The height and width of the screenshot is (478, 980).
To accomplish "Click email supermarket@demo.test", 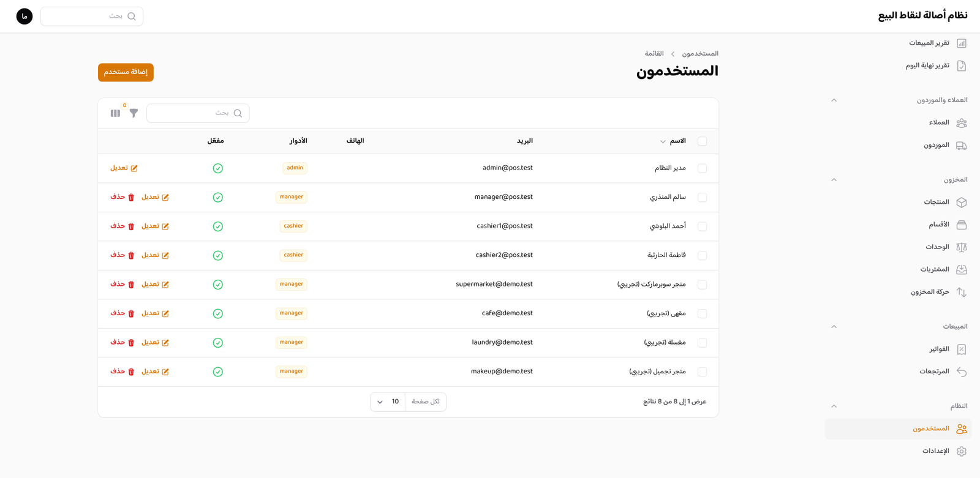I will tap(494, 285).
